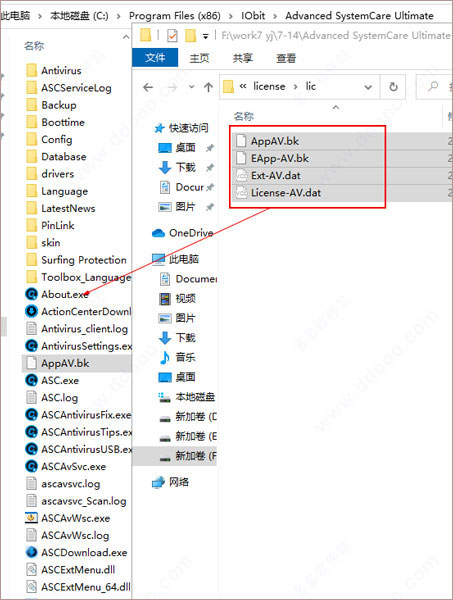Viewport: 453px width, 600px height.
Task: Open 新加卷 (D drive in navigation pane
Action: pyautogui.click(x=187, y=416)
